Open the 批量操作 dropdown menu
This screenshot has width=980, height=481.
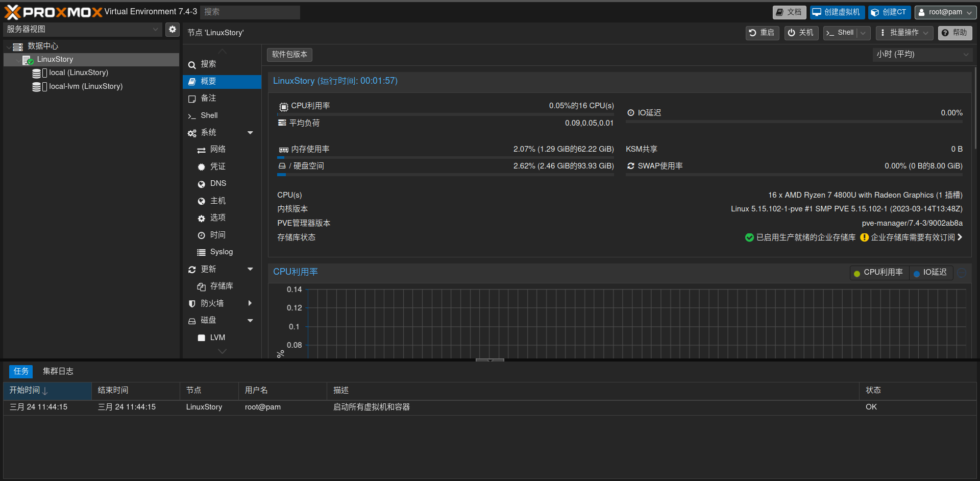(904, 33)
